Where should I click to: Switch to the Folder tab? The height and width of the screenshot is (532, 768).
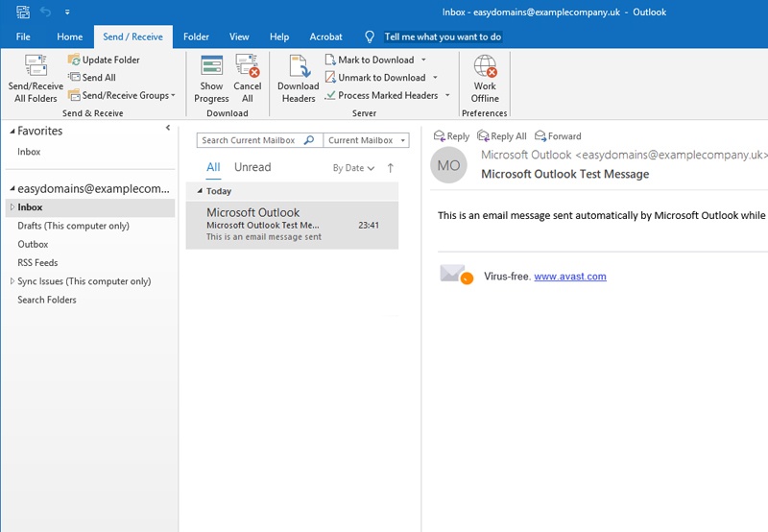pyautogui.click(x=196, y=36)
